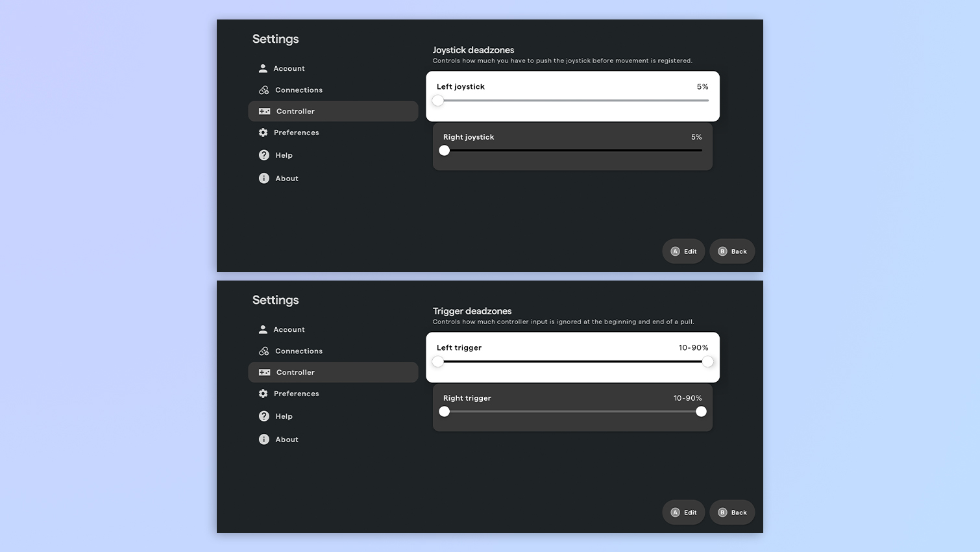Click the Preferences gear icon

pyautogui.click(x=263, y=132)
